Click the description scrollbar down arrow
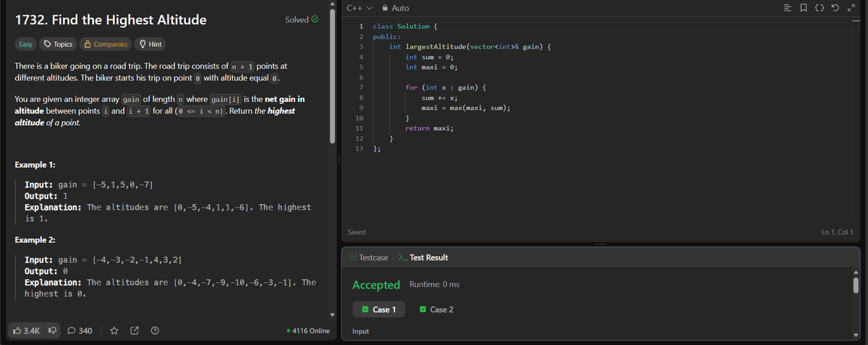 pyautogui.click(x=333, y=314)
